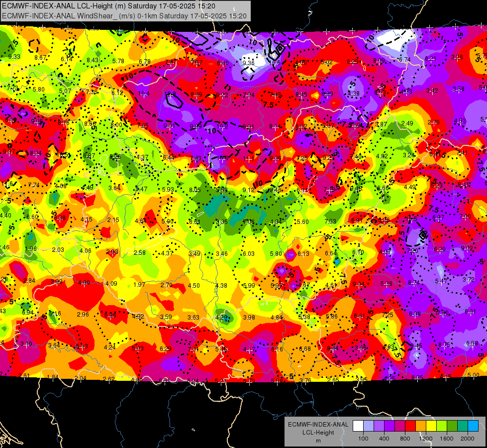Click the yellow legend swatch

coord(431,426)
